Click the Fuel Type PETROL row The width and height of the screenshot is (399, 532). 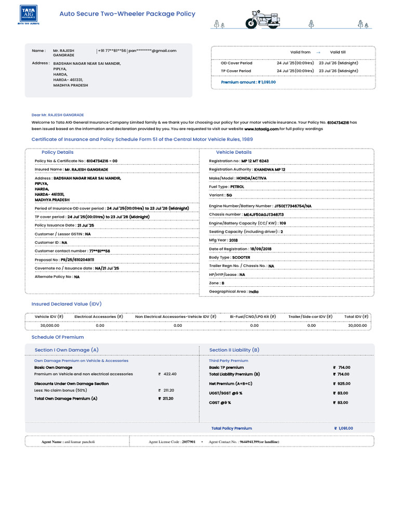point(227,187)
